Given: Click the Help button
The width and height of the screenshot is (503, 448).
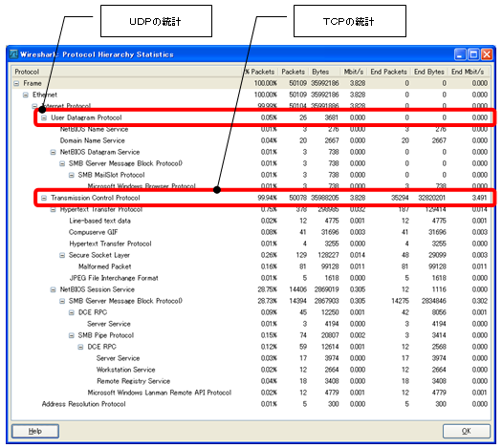Looking at the screenshot, I should pos(35,431).
